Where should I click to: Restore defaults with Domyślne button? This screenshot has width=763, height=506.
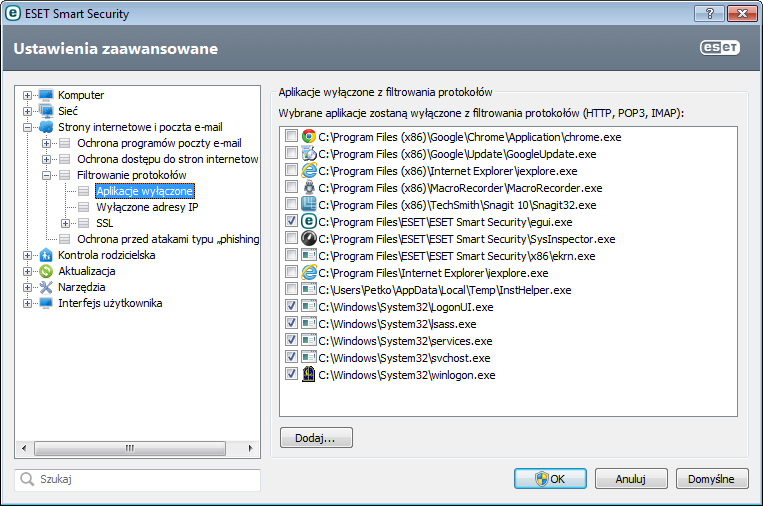point(711,479)
